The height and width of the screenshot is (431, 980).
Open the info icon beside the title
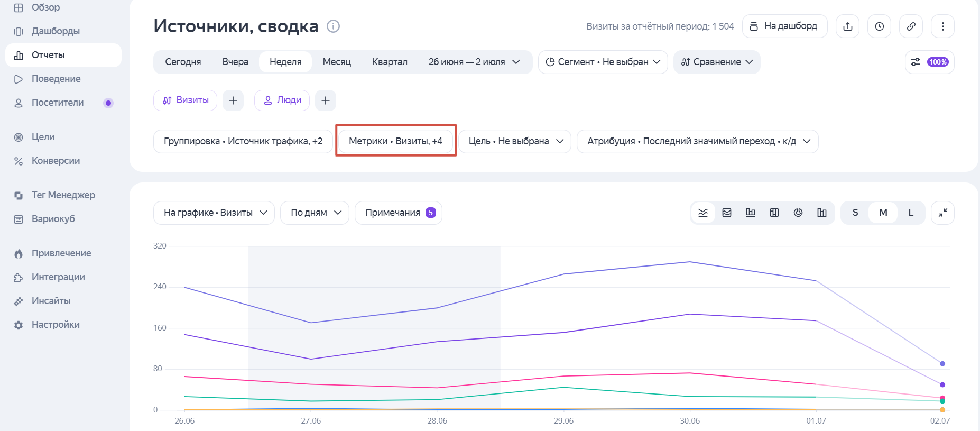tap(333, 26)
